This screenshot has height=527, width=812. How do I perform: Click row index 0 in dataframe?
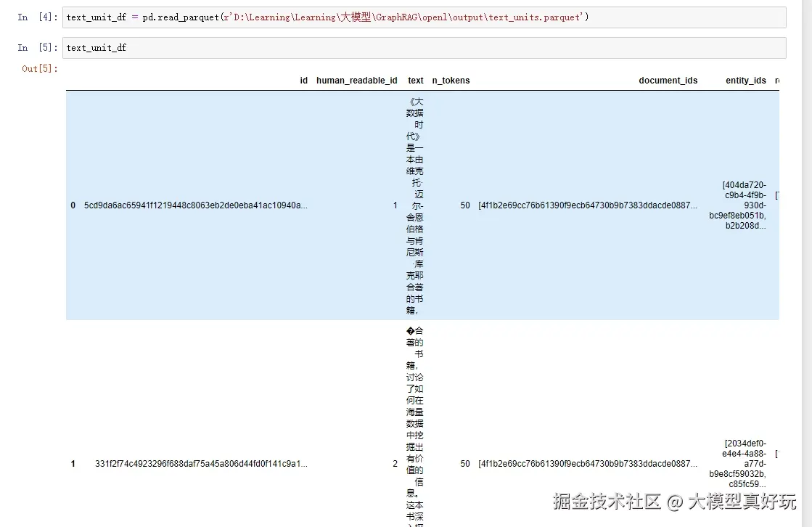tap(73, 205)
